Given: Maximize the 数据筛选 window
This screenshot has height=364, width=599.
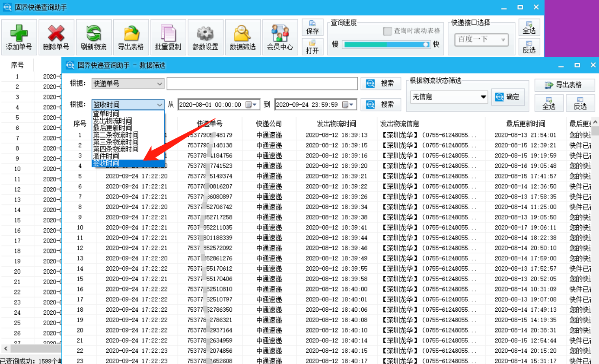Looking at the screenshot, I should (577, 65).
